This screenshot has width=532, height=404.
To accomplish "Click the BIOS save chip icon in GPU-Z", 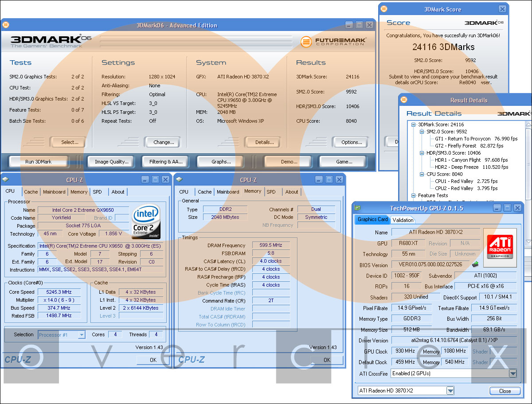I will tap(475, 264).
